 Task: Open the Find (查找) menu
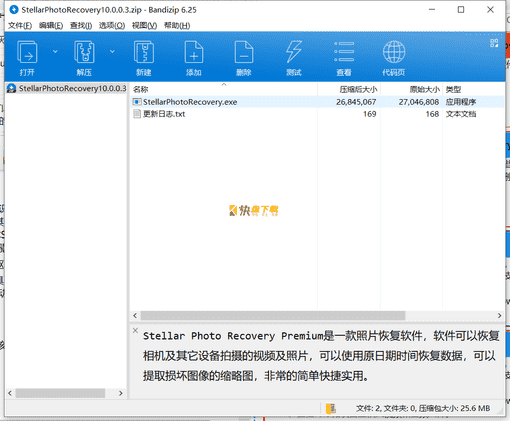(81, 25)
